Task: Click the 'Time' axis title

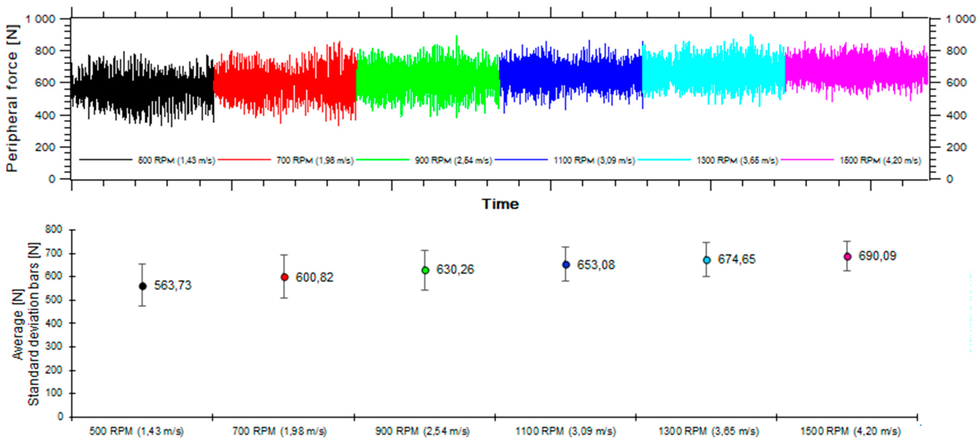Action: click(x=500, y=204)
